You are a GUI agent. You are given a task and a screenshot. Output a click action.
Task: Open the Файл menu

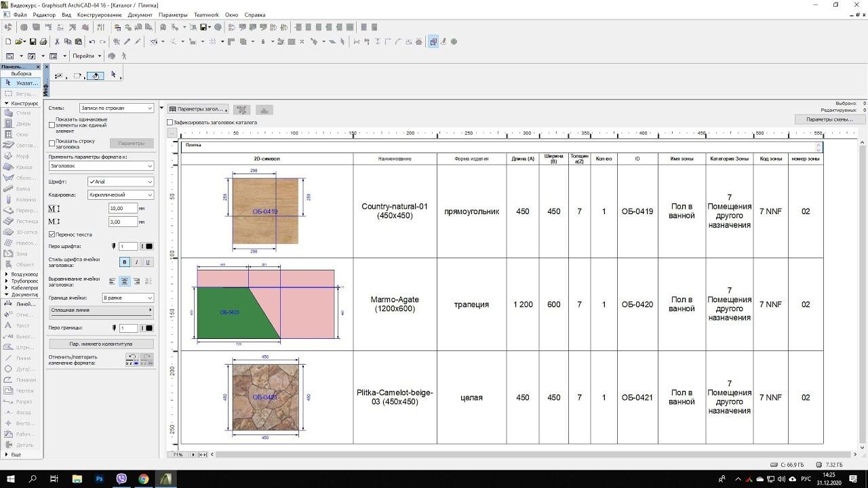[x=20, y=15]
